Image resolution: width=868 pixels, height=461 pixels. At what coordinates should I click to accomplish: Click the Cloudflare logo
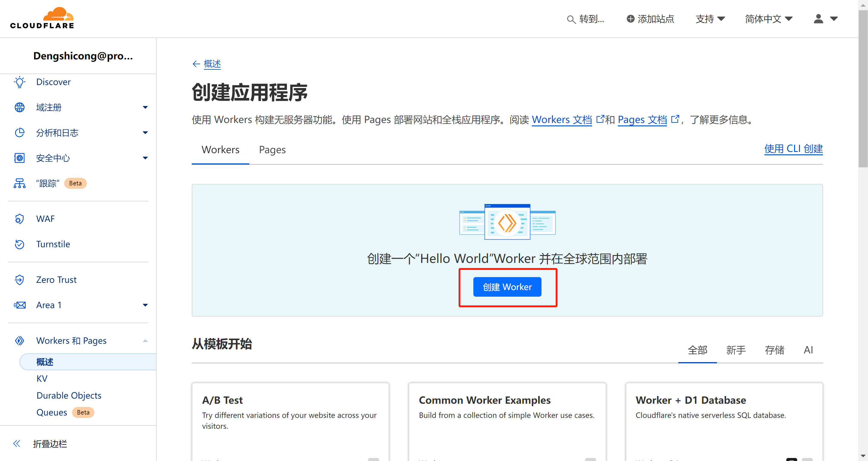pos(42,18)
